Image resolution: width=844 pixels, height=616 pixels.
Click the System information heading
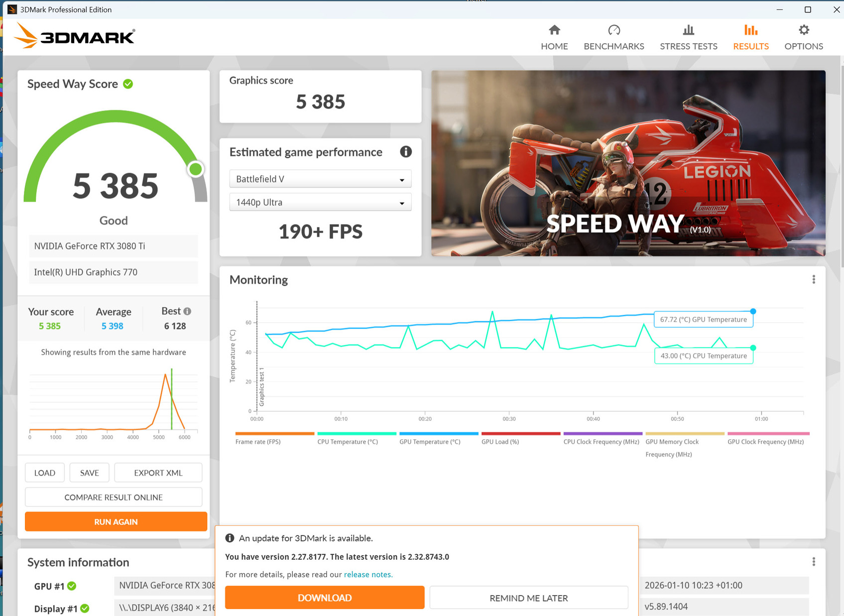click(x=78, y=562)
